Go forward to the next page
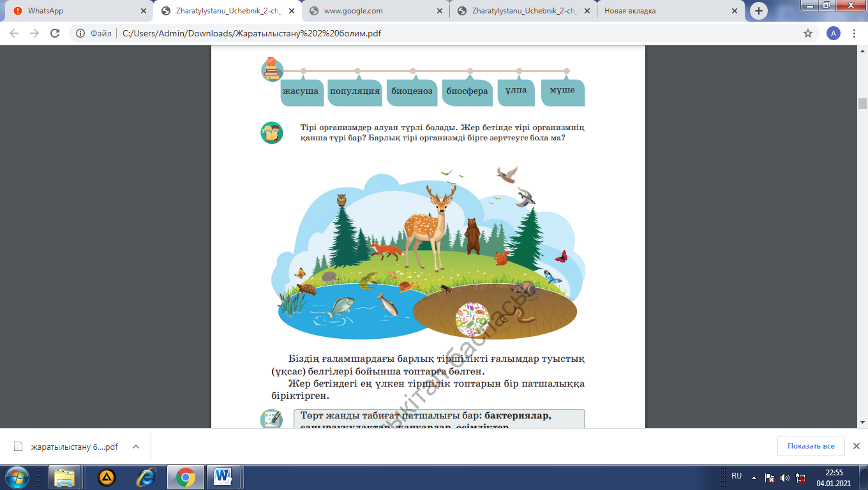 click(x=34, y=33)
